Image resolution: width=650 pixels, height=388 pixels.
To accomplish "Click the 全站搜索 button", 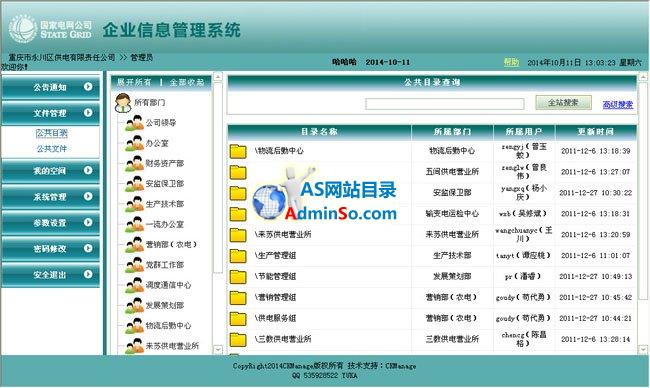I will pyautogui.click(x=563, y=102).
